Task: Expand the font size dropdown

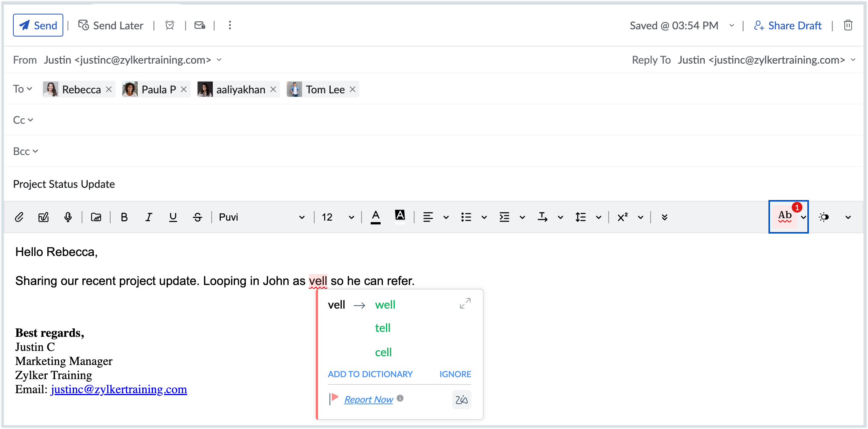Action: (350, 217)
